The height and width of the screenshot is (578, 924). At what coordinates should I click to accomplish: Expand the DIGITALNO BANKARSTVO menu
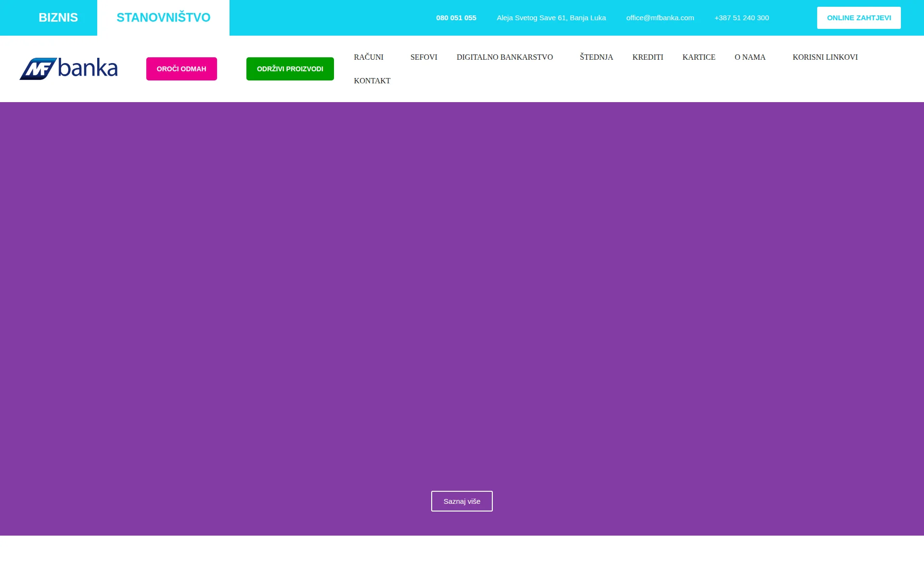point(505,57)
